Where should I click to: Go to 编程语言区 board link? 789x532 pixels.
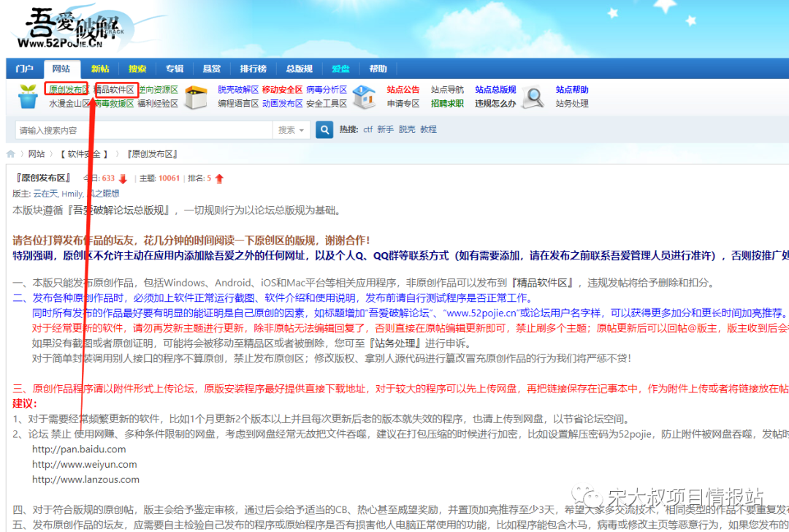[x=238, y=104]
